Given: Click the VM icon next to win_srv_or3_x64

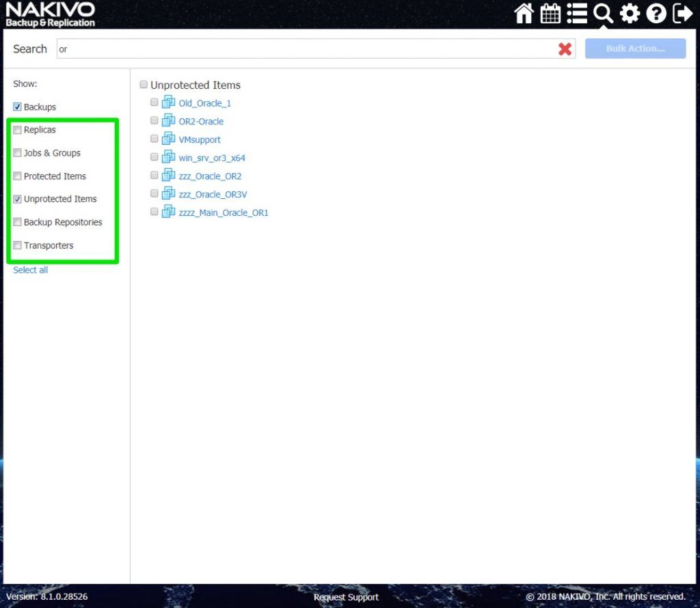Looking at the screenshot, I should tap(168, 157).
